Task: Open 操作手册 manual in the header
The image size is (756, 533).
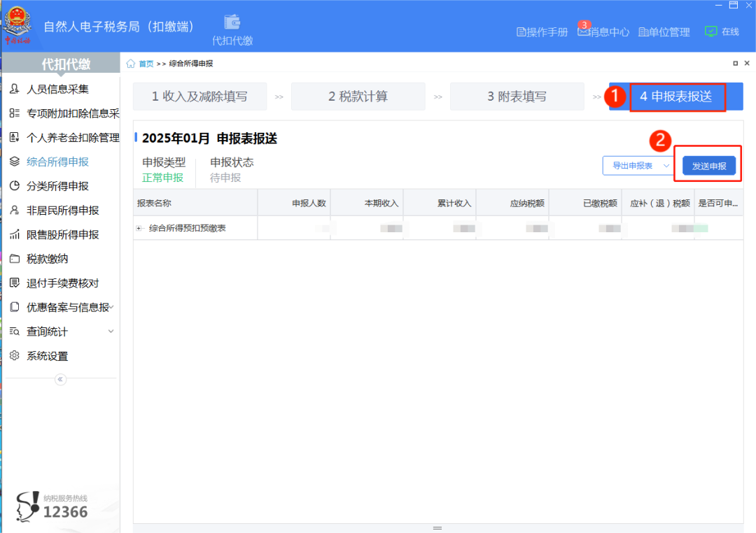Action: click(542, 31)
